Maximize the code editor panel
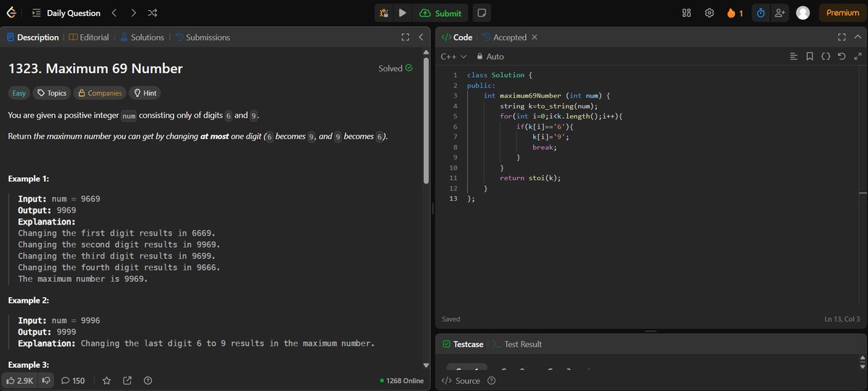Screen dimensions: 868x391 click(841, 37)
